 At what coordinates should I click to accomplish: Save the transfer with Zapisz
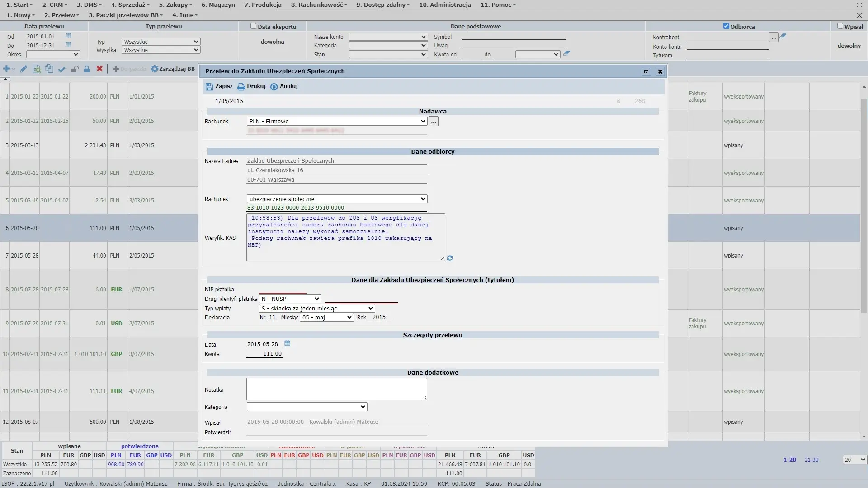(219, 86)
